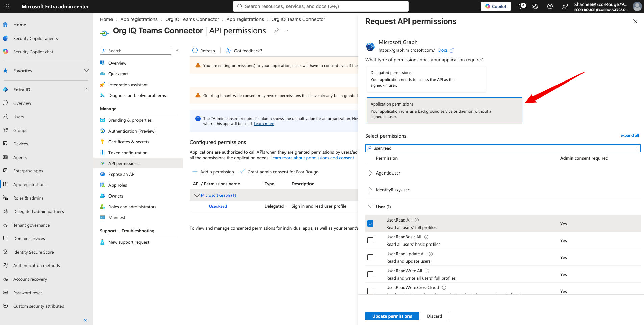Click the resource menu Search box
Viewport: 644px width, 325px height.
(x=135, y=51)
